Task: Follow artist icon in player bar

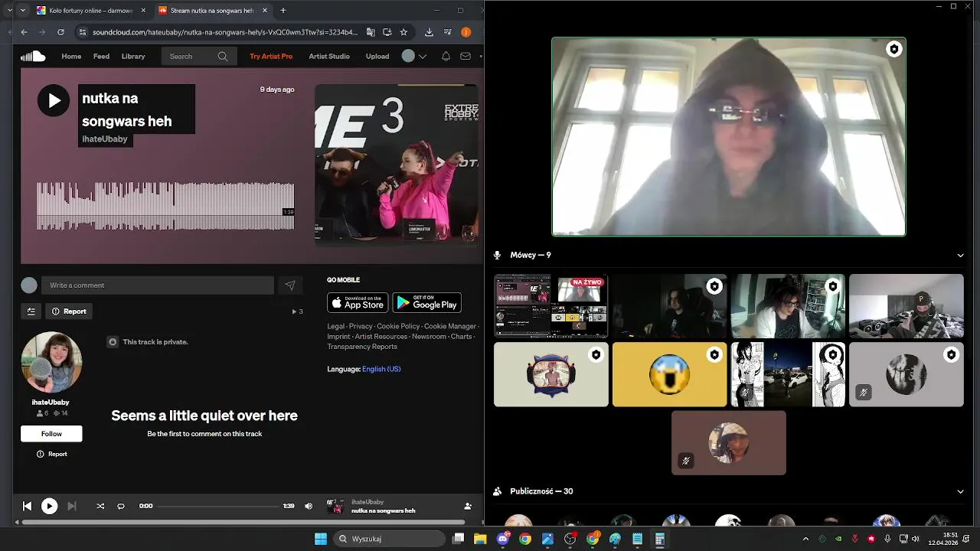Action: click(x=468, y=506)
